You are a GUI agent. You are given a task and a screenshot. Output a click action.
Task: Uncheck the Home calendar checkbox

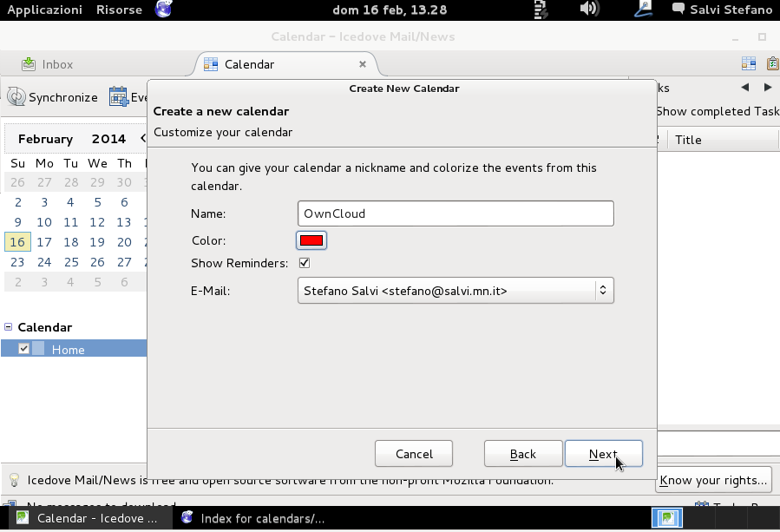click(24, 349)
